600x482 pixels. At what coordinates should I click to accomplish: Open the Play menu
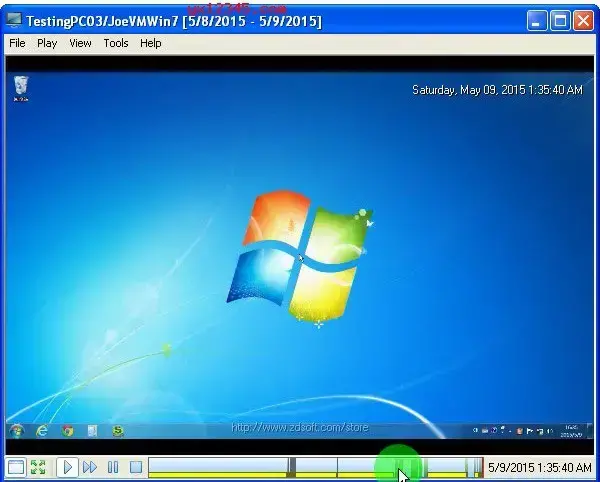47,43
